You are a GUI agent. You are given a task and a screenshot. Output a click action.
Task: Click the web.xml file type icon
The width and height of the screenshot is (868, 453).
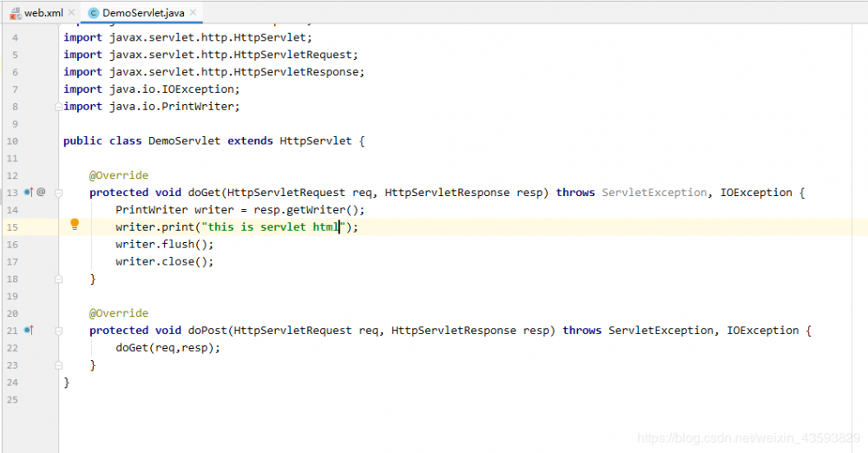16,13
